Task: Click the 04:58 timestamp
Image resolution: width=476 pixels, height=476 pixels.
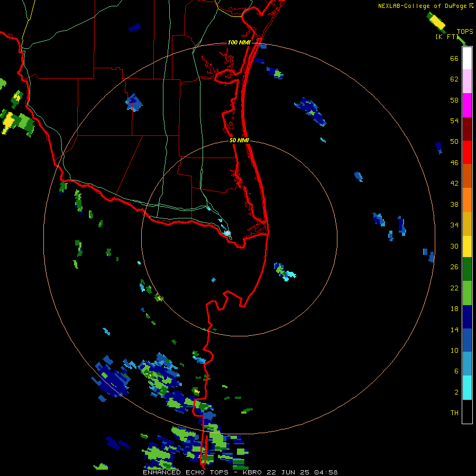Action: coord(326,472)
